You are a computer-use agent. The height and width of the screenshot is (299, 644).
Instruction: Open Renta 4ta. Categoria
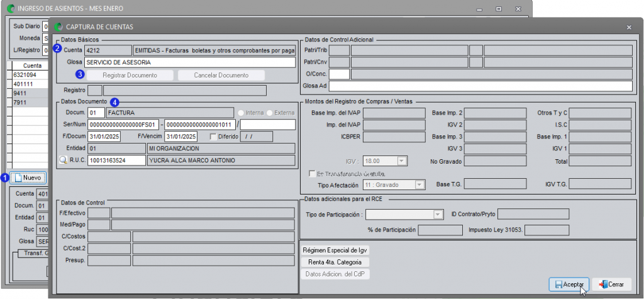pos(335,262)
